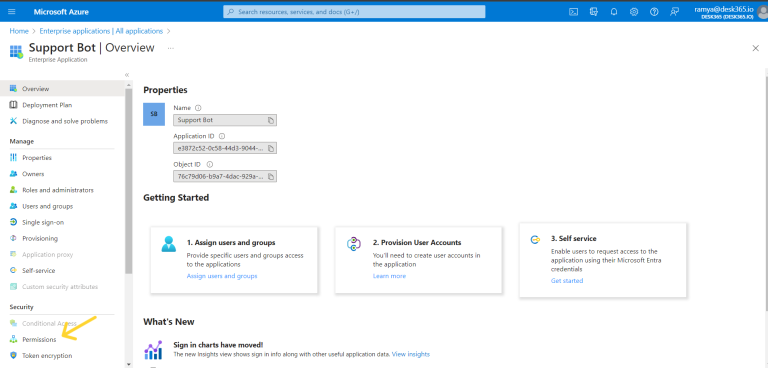
Task: Open the Directories and subscriptions filter icon
Action: (594, 12)
